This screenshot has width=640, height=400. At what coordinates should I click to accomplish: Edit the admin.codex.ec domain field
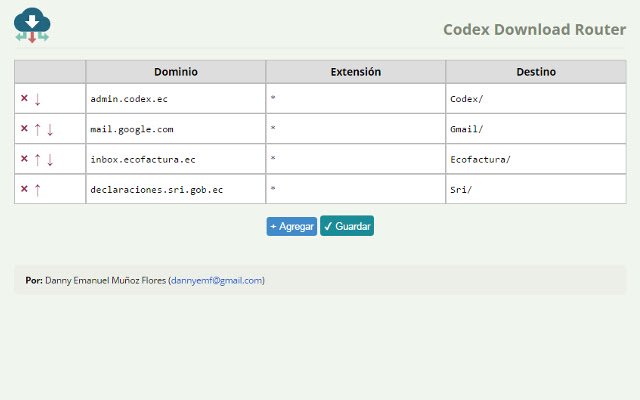(x=176, y=99)
